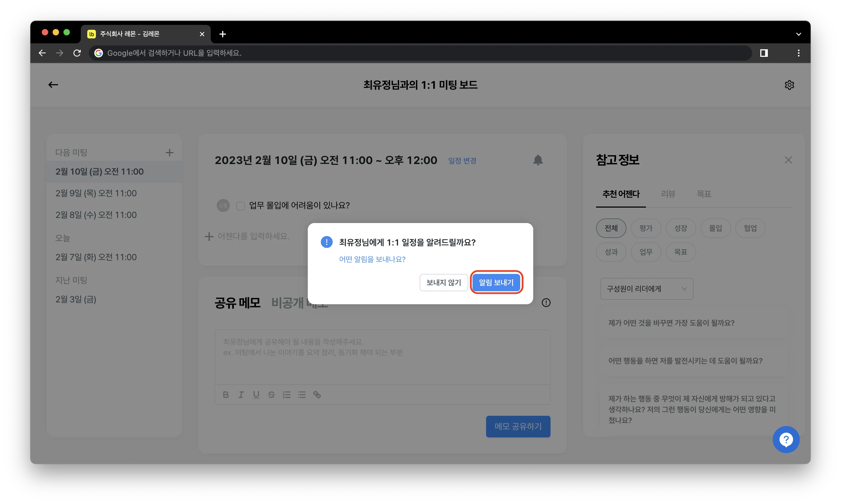Focus the shared memo text area

point(382,357)
